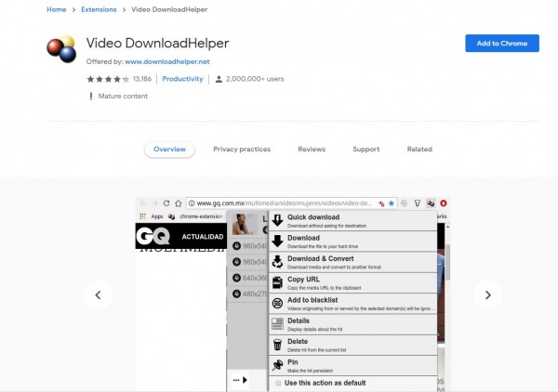
Task: Click the red Opera-style toolbar icon
Action: coord(444,203)
